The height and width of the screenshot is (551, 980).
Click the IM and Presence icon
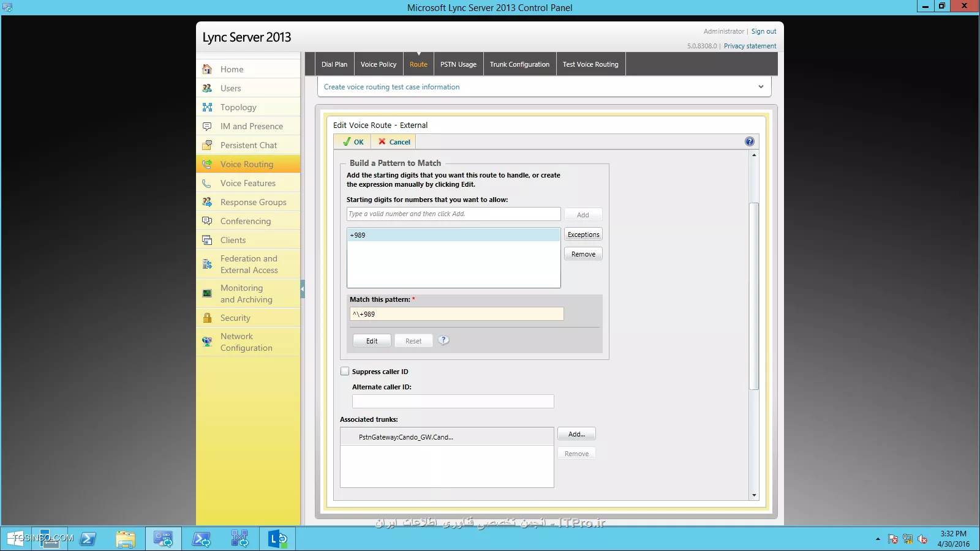coord(207,126)
